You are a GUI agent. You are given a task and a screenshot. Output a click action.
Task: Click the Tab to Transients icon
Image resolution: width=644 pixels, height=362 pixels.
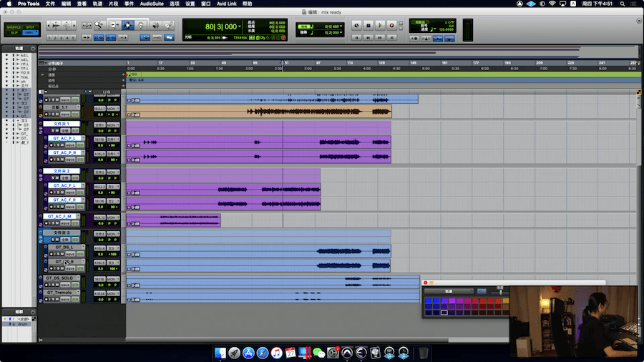coord(87,37)
